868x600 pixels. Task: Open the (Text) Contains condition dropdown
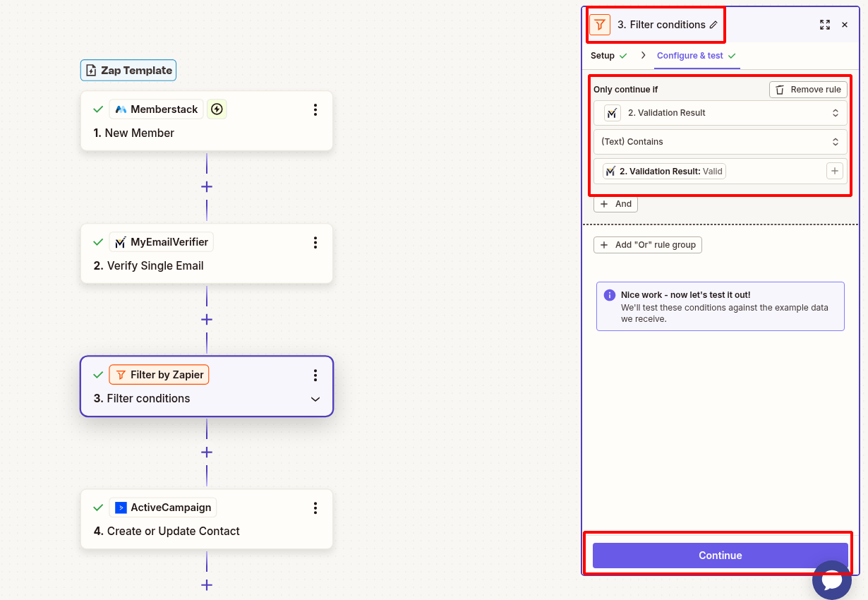coord(719,141)
